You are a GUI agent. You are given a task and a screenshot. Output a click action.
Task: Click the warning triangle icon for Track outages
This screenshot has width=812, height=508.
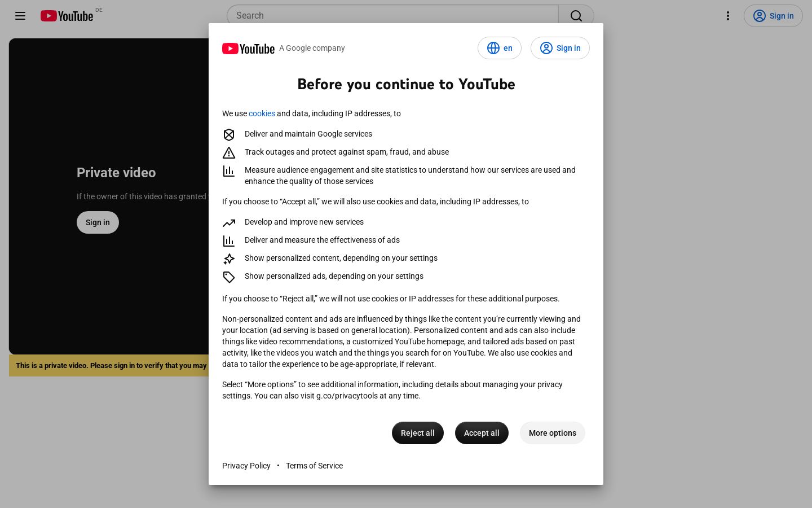click(229, 152)
